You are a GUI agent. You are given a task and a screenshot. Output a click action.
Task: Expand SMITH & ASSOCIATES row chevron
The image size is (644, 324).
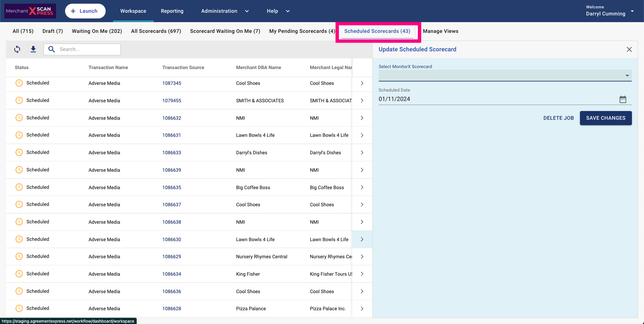[x=362, y=101]
